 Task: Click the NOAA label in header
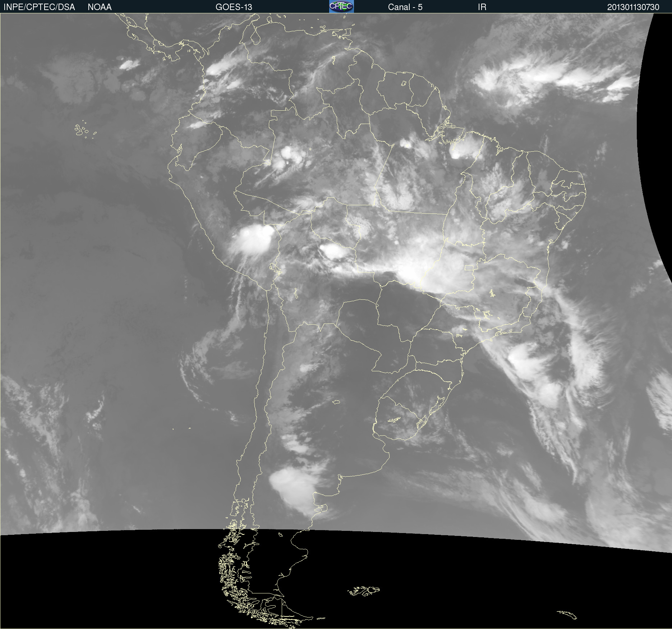[100, 7]
